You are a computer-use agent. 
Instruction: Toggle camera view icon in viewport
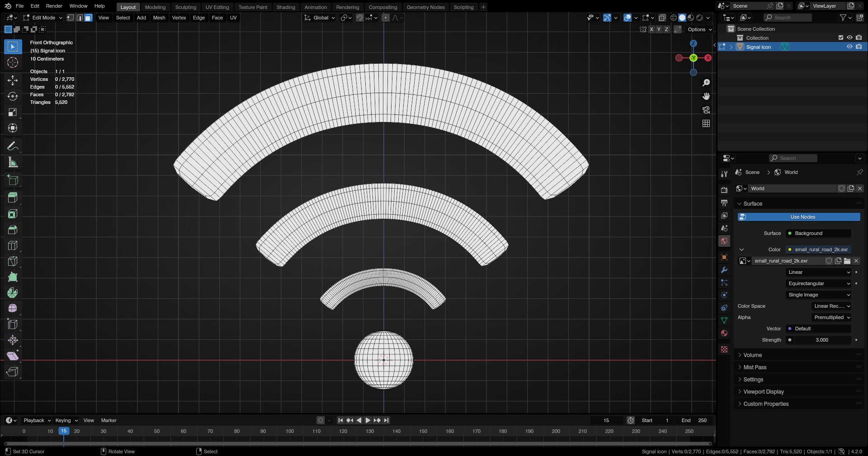coord(706,110)
